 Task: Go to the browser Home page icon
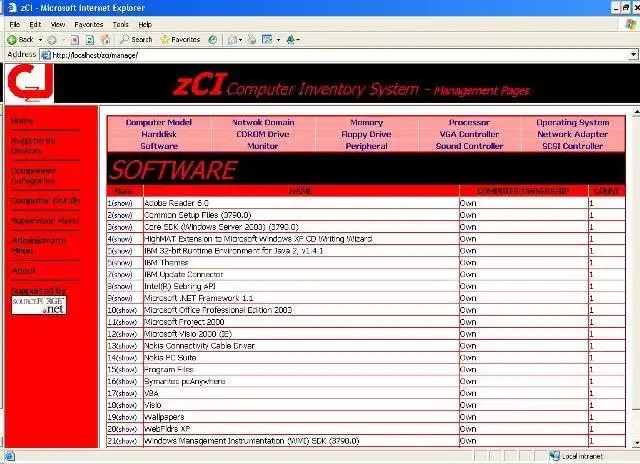coord(105,40)
